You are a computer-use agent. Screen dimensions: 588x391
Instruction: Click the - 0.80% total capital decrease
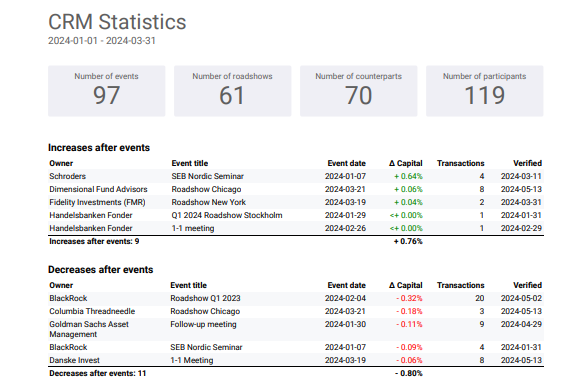(409, 374)
